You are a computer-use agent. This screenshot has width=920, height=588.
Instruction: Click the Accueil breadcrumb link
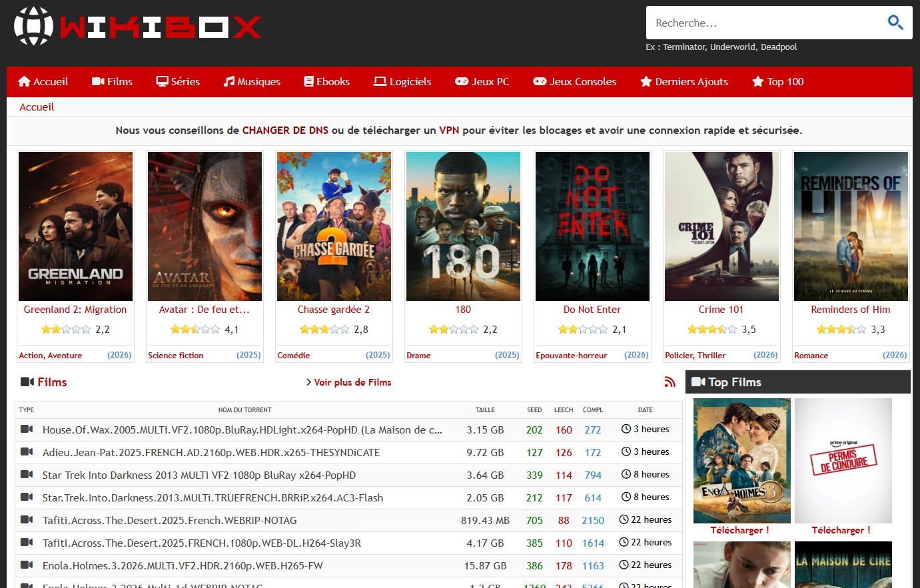coord(37,107)
